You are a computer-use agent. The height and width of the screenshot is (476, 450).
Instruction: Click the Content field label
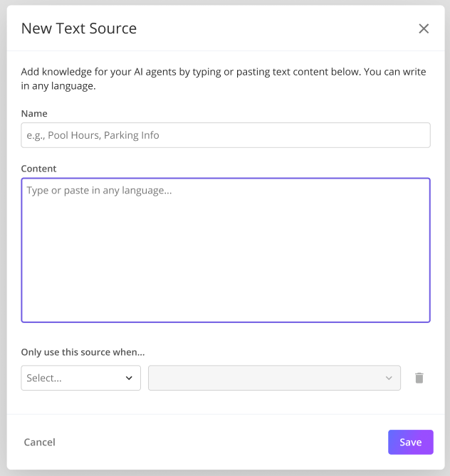(x=38, y=169)
